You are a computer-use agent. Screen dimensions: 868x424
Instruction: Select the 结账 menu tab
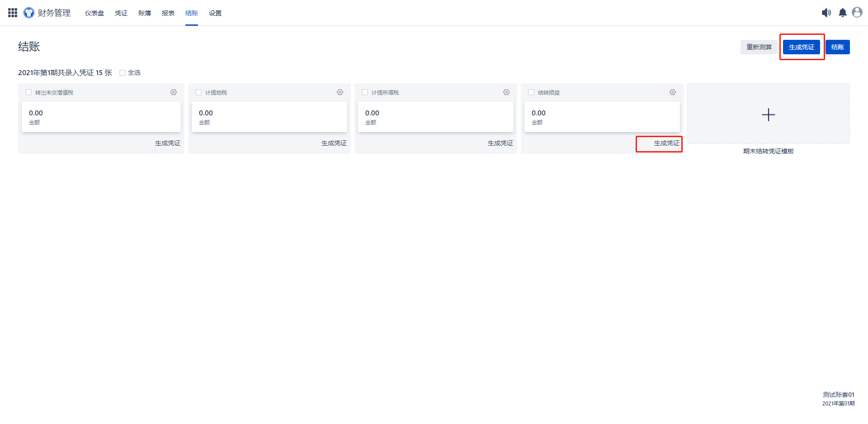(192, 13)
